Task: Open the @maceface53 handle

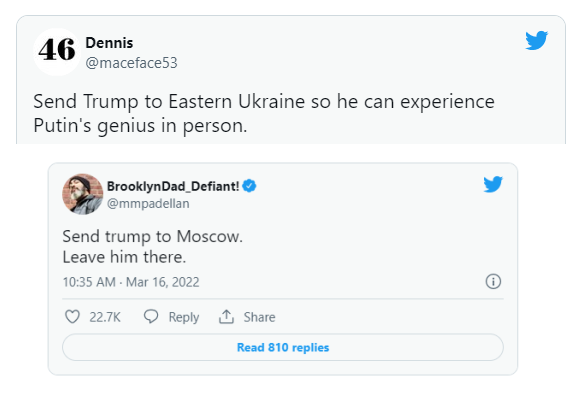Action: 131,63
